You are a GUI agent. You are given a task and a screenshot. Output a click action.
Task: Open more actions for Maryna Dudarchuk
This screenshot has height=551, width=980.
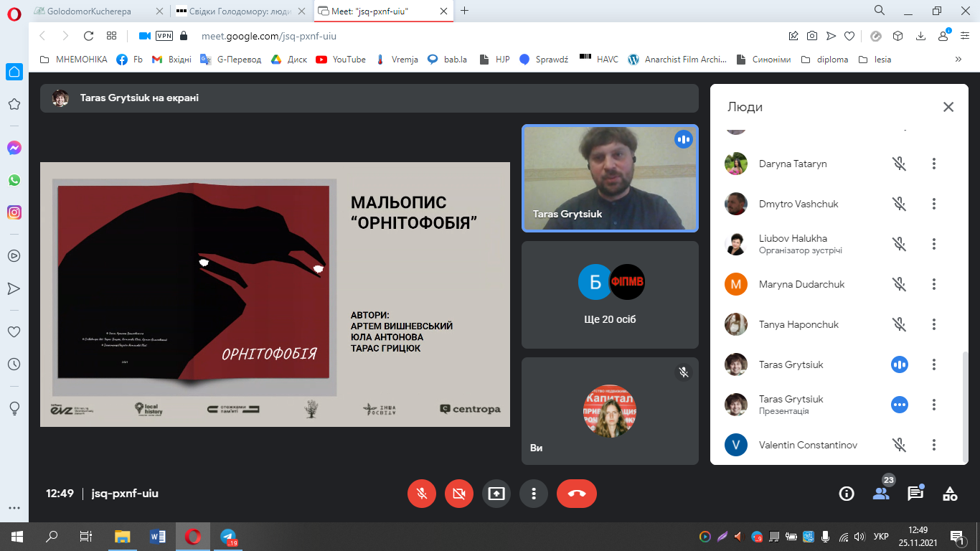point(934,284)
